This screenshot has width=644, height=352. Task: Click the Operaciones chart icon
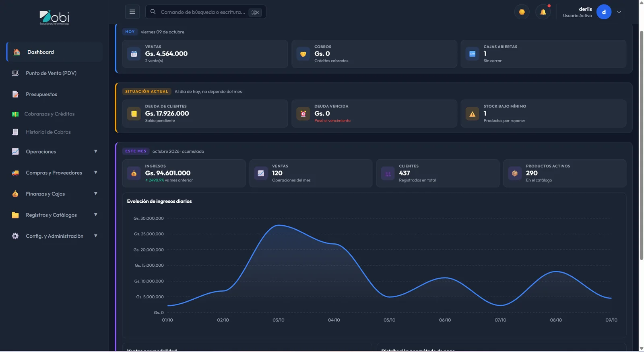coord(15,152)
